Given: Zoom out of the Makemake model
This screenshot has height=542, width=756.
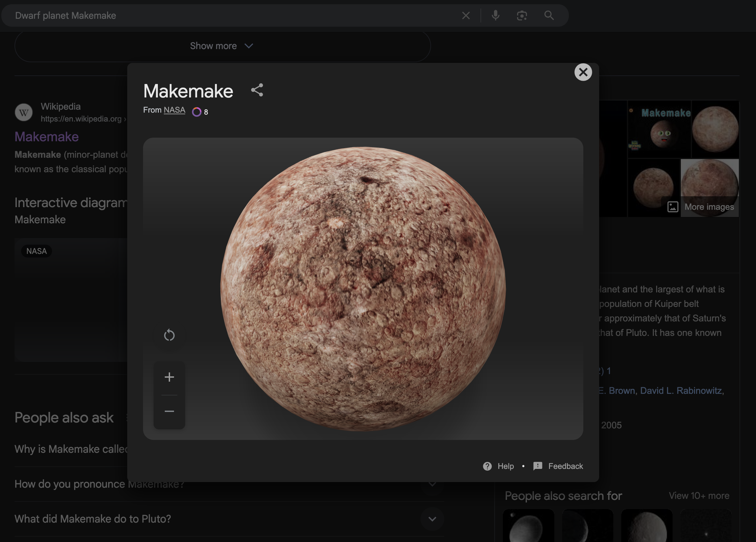Looking at the screenshot, I should (x=169, y=411).
